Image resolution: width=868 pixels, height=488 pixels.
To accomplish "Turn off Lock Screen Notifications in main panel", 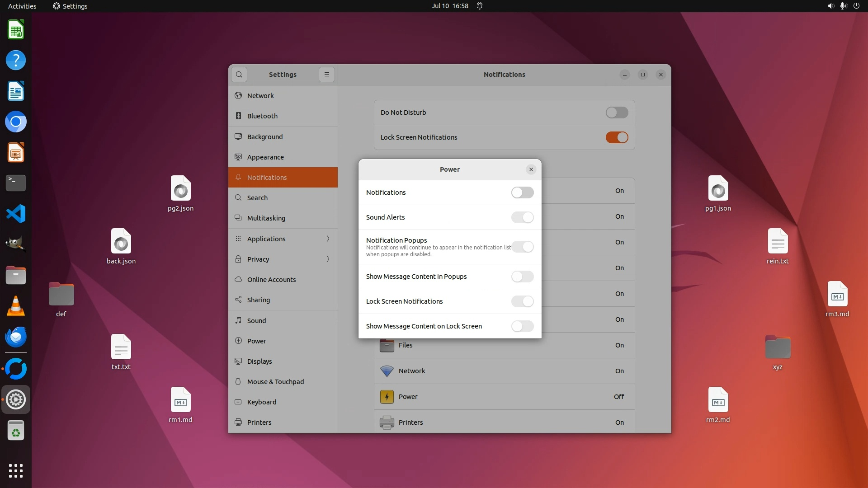I will 617,137.
